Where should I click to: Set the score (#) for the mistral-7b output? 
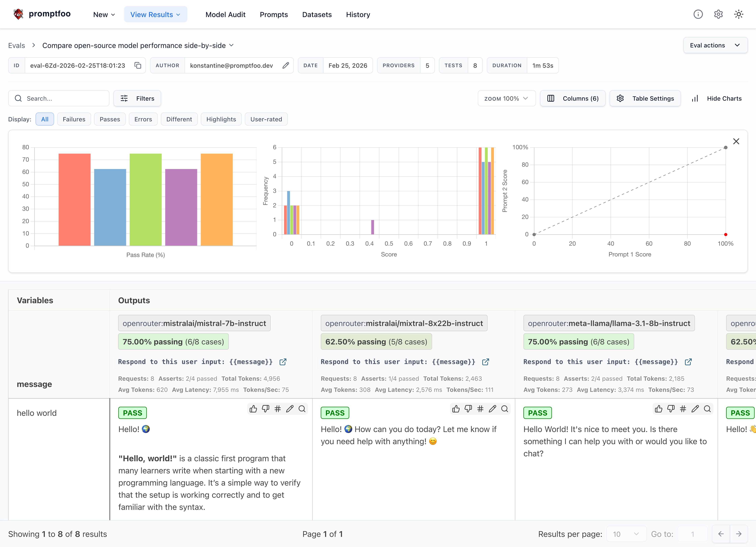tap(277, 409)
